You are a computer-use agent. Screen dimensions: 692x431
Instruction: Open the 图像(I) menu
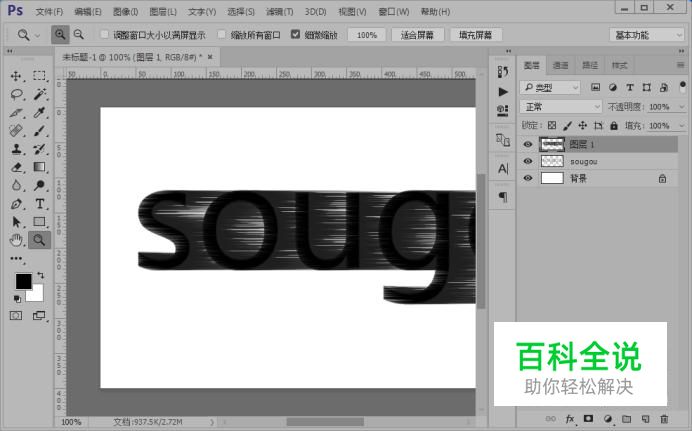[x=126, y=12]
